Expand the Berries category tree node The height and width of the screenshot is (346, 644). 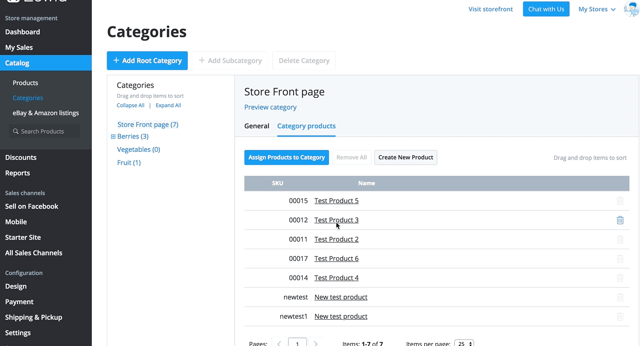click(x=113, y=137)
